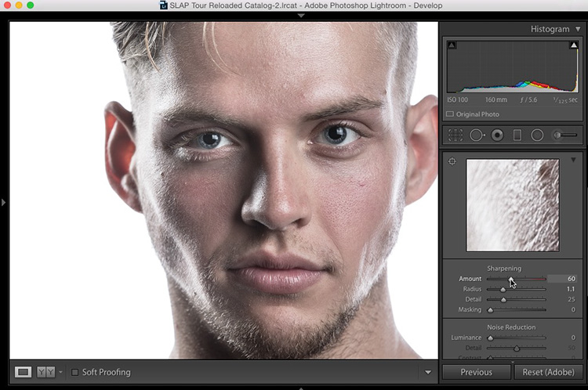
Task: Show the filmstrip using bottom arrow
Action: [301, 388]
